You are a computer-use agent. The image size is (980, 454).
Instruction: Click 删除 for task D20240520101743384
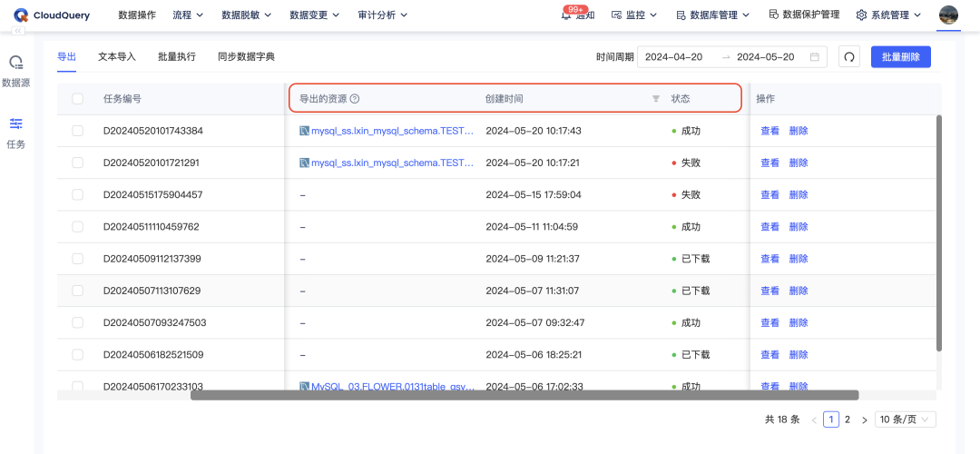click(799, 131)
